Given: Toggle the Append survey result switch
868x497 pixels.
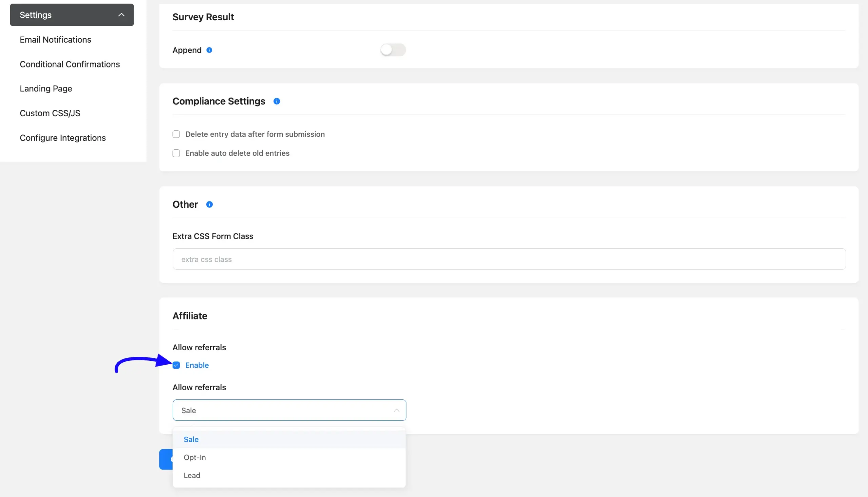Looking at the screenshot, I should pyautogui.click(x=393, y=50).
